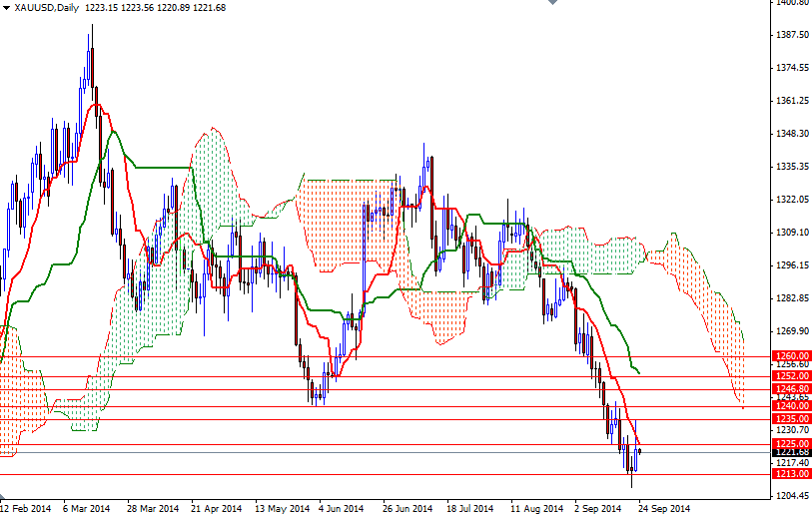Select the 1252.00 red price level label
Image resolution: width=812 pixels, height=515 pixels.
[791, 375]
